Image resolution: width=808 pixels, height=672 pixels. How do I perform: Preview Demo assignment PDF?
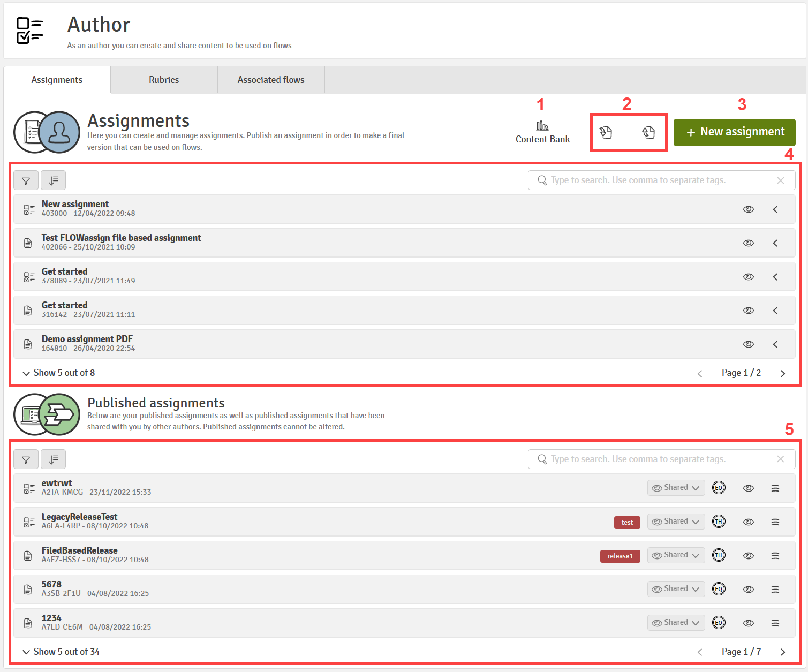(749, 344)
